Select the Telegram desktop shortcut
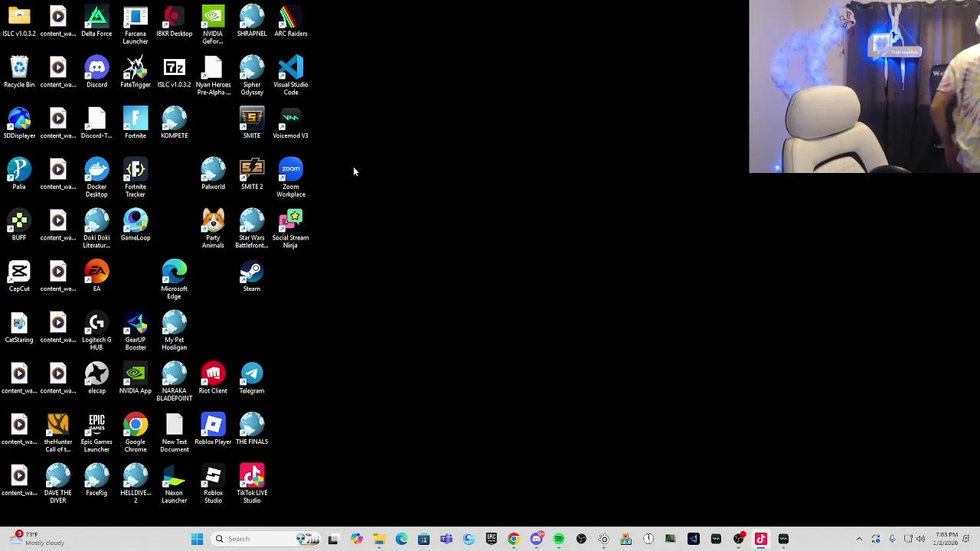The height and width of the screenshot is (551, 980). 252,379
